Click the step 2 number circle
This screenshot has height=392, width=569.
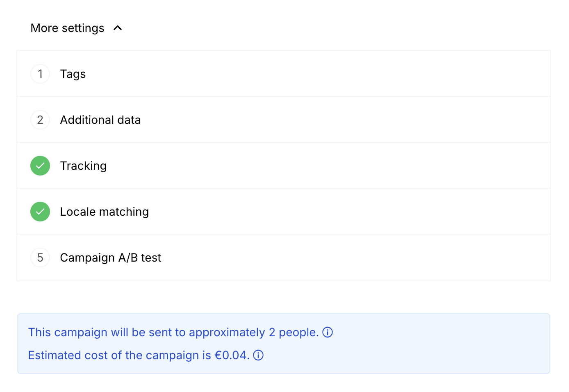pos(40,120)
